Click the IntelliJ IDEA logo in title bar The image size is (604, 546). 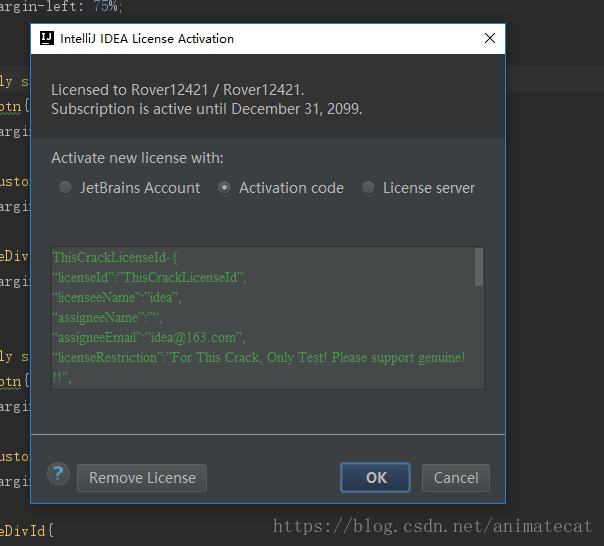coord(46,39)
